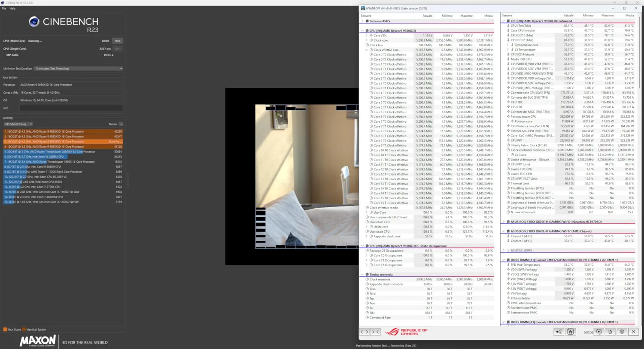Open the Minimum Test Duration dropdown

(x=79, y=69)
